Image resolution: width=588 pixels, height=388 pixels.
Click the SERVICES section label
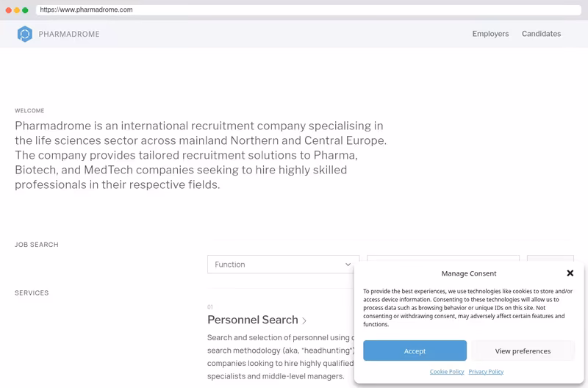click(32, 292)
